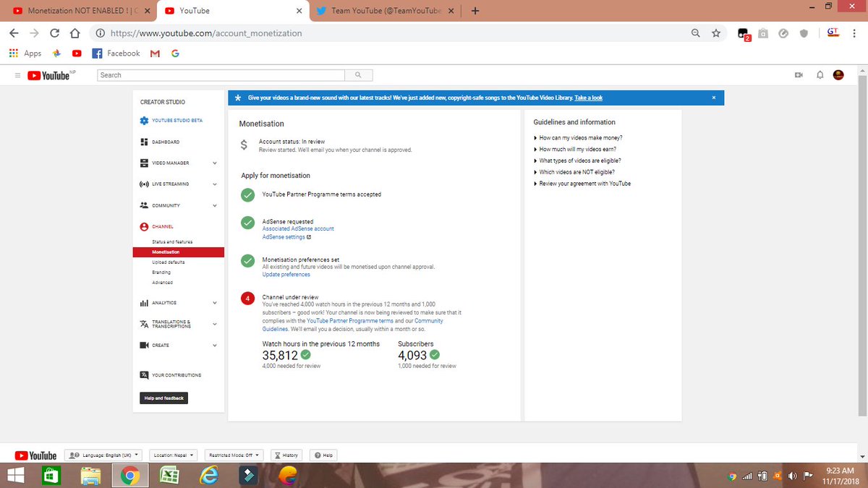Image resolution: width=868 pixels, height=488 pixels.
Task: Click the Create camera icon
Action: tap(144, 346)
